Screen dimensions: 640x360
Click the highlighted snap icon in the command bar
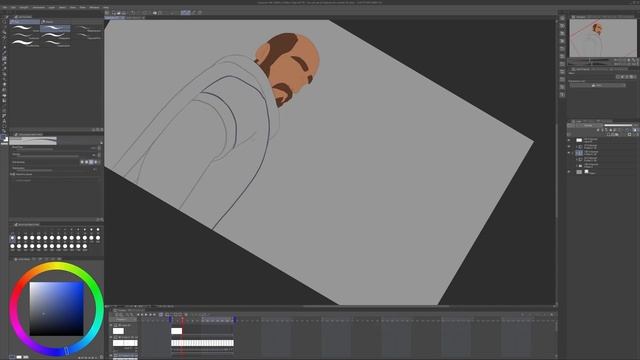click(185, 13)
